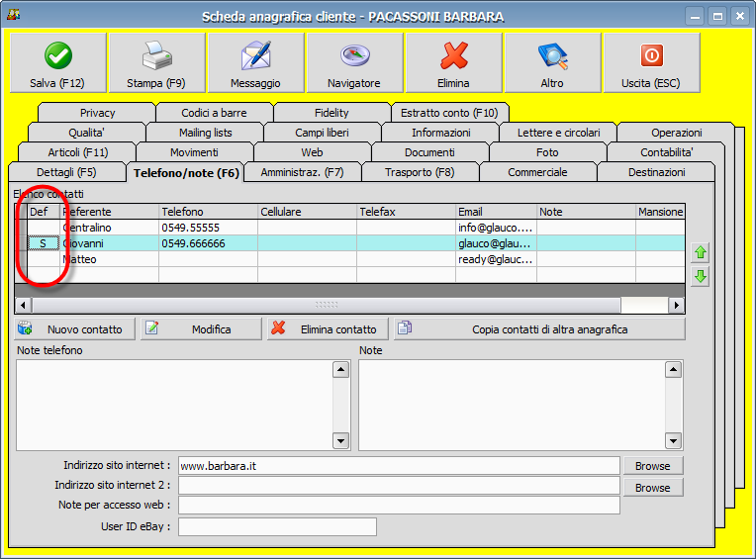Click the Indirizzo sito internet field
756x559 pixels.
coord(398,465)
